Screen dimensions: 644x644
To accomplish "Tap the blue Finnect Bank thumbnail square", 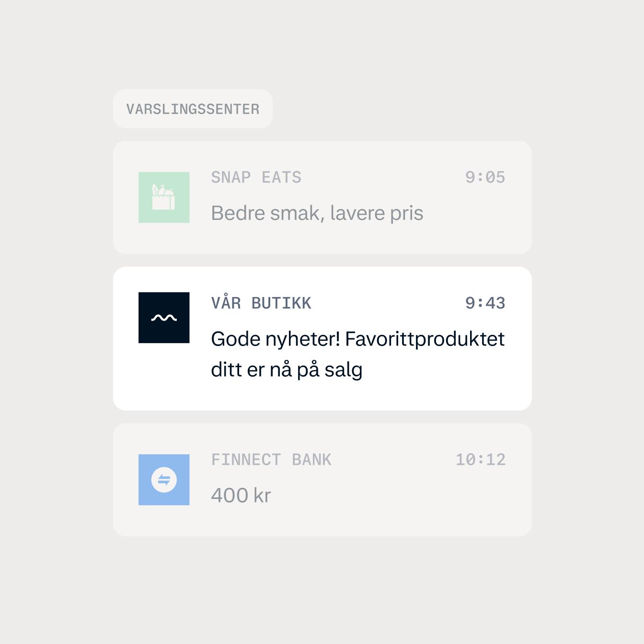I will click(164, 480).
